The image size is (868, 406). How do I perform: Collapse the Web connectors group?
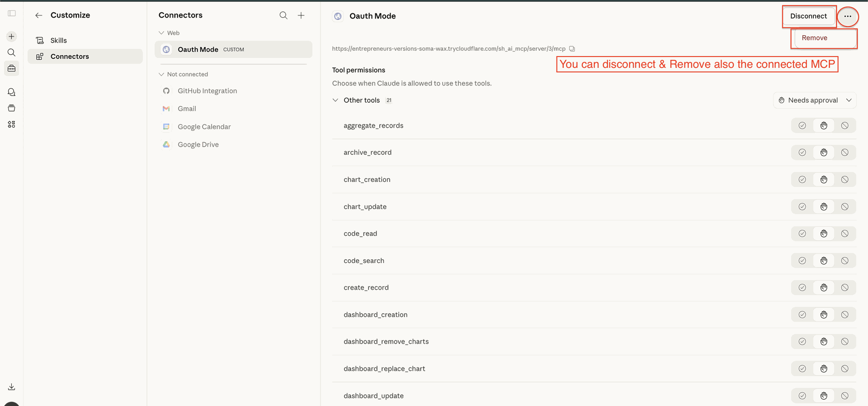pos(161,33)
